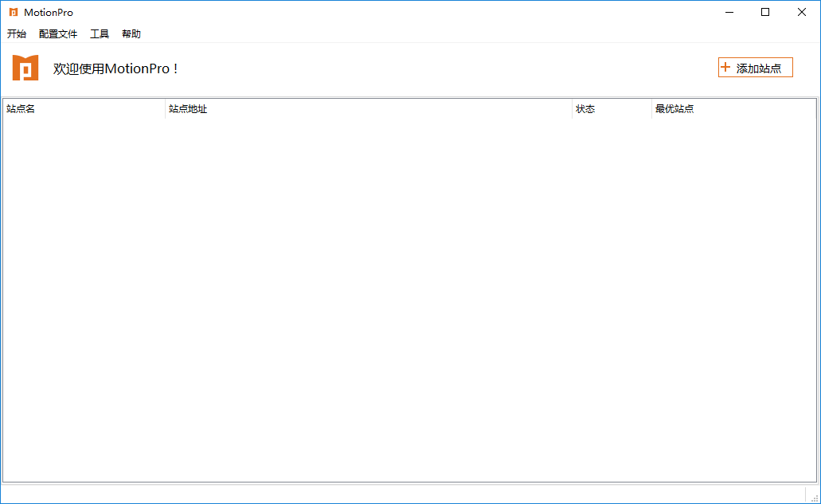This screenshot has height=504, width=821.
Task: Click inside the empty site list area
Action: pyautogui.click(x=409, y=300)
